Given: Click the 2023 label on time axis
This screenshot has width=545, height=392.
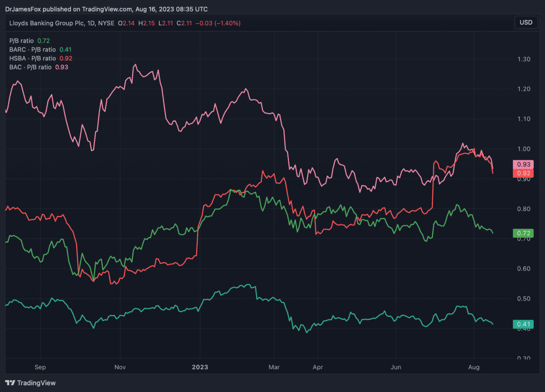Looking at the screenshot, I should pyautogui.click(x=199, y=366).
